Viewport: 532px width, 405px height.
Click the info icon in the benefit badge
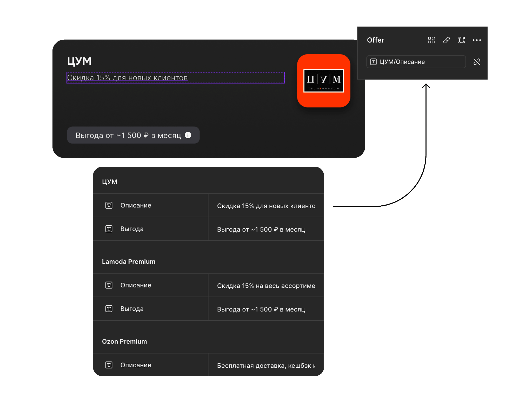pos(188,135)
